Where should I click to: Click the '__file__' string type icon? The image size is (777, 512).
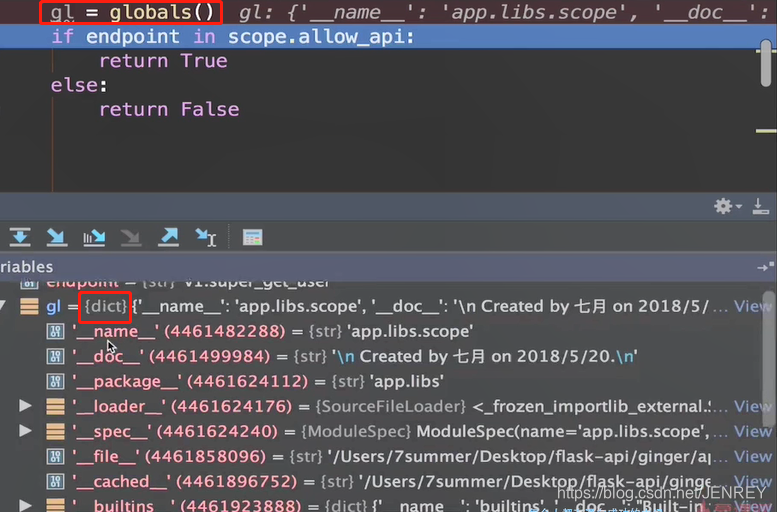coord(56,456)
